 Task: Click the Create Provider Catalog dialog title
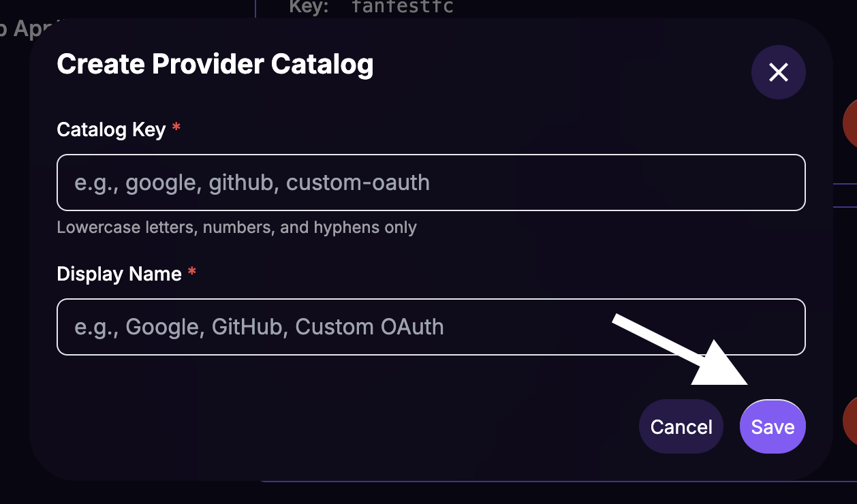(215, 63)
